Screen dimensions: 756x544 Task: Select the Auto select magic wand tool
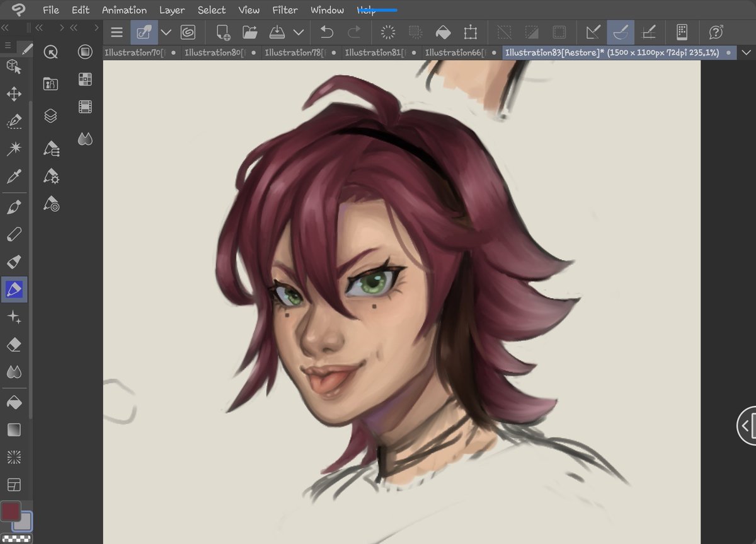pyautogui.click(x=13, y=149)
